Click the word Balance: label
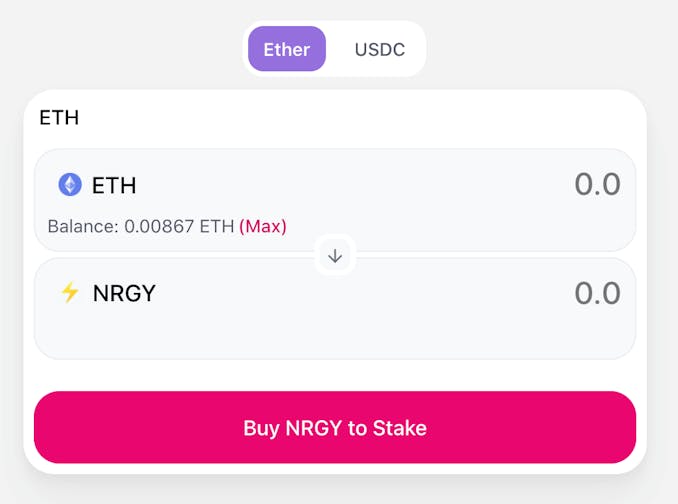This screenshot has height=504, width=678. pos(83,226)
